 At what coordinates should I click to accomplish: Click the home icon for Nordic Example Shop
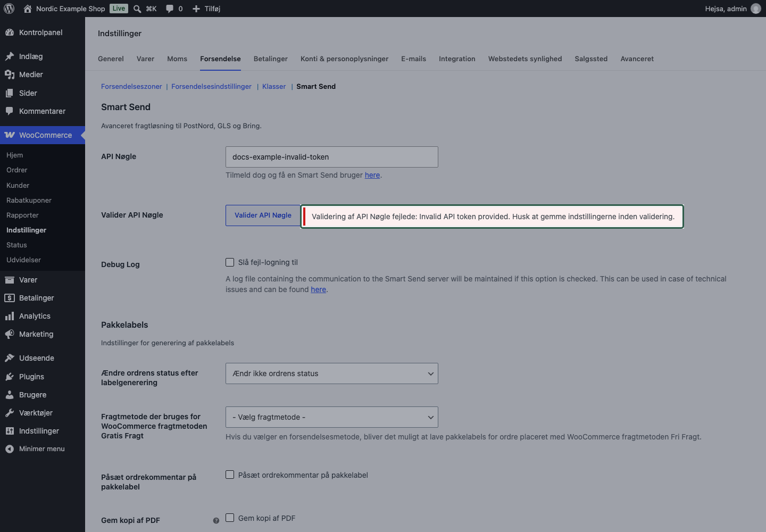[28, 9]
